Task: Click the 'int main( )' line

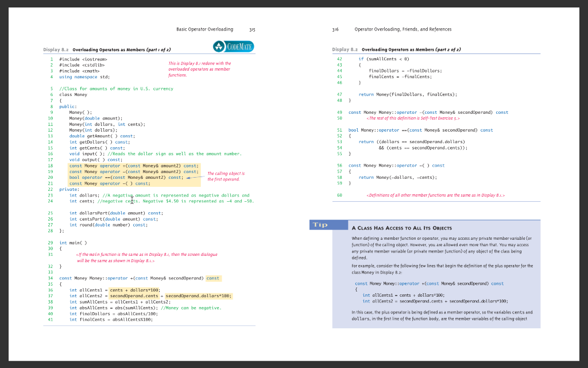Action: point(73,243)
